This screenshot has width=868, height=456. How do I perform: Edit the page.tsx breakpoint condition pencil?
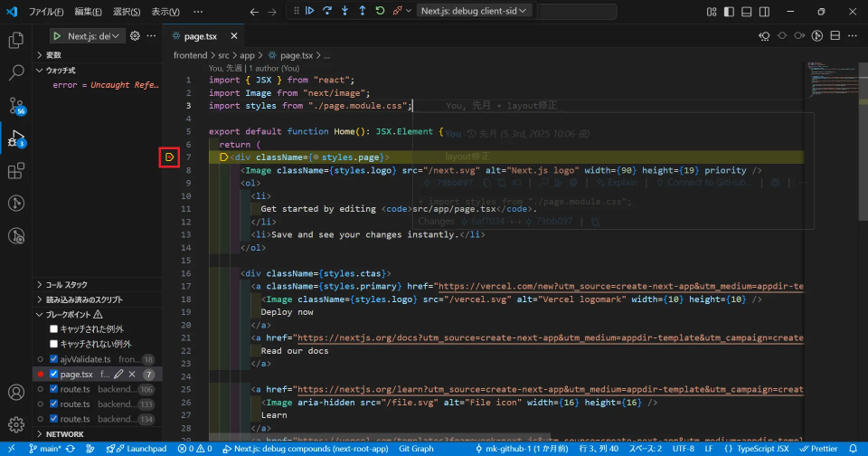pyautogui.click(x=118, y=374)
